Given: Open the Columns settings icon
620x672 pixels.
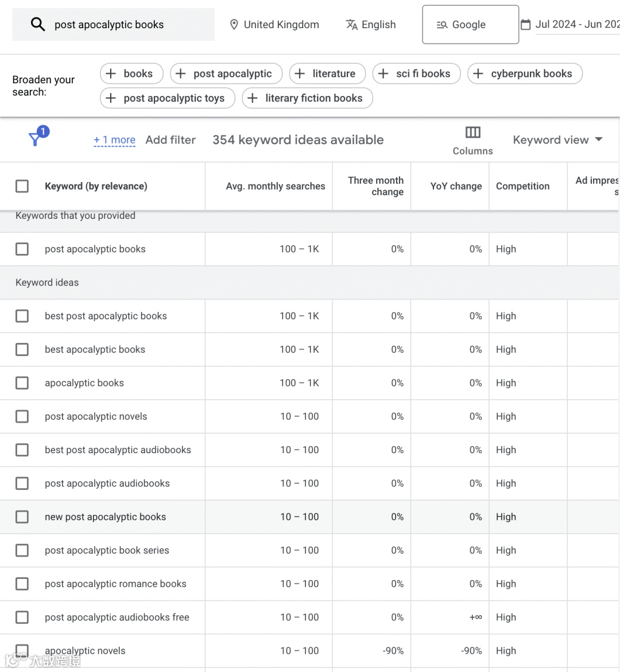Looking at the screenshot, I should coord(472,133).
